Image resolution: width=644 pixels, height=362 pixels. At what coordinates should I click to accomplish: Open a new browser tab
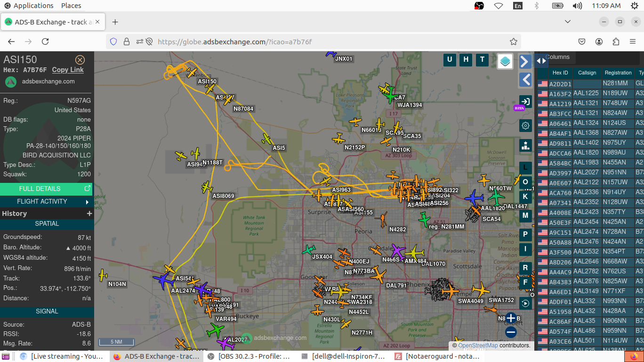coord(115,22)
